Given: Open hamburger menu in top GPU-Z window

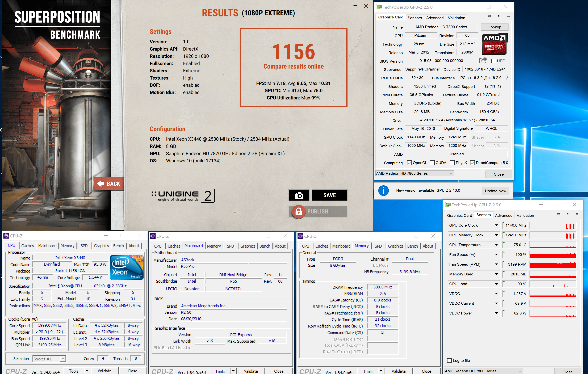Looking at the screenshot, I should (x=508, y=16).
